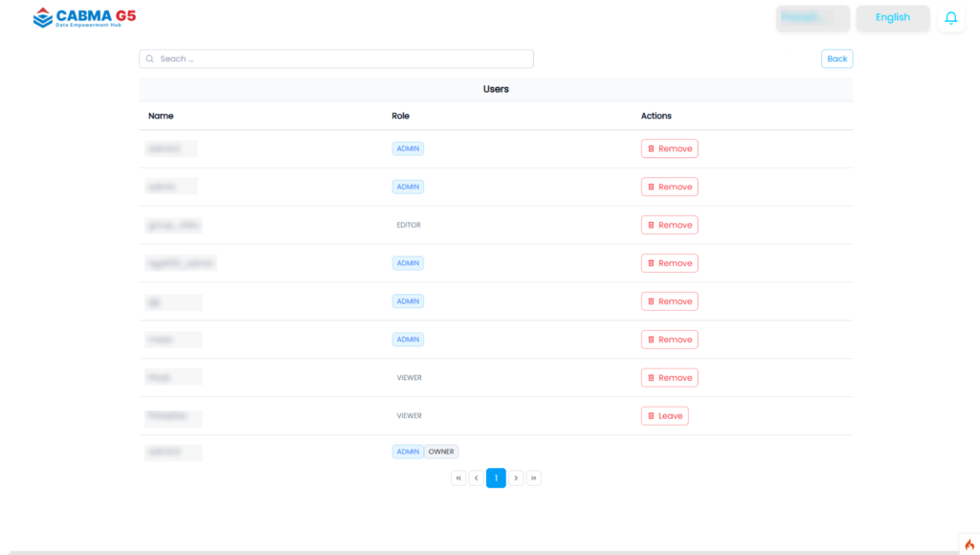Screen dimensions: 980x555
Task: Open the blurred dropdown beside English
Action: tap(813, 18)
